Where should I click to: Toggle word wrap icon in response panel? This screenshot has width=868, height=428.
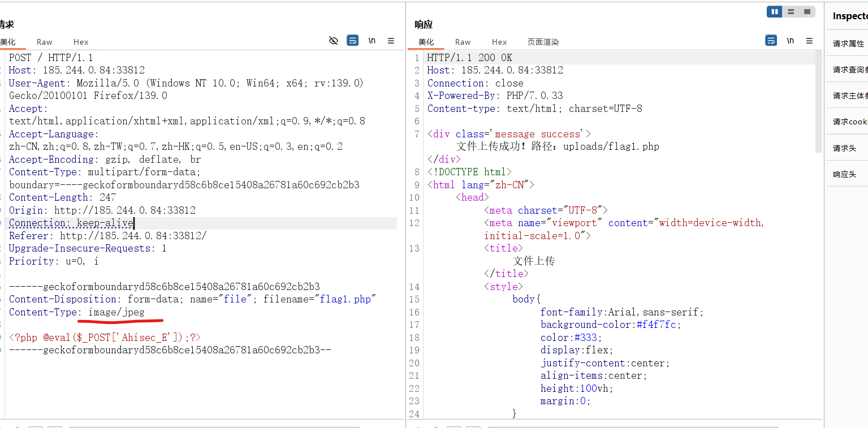(x=771, y=41)
